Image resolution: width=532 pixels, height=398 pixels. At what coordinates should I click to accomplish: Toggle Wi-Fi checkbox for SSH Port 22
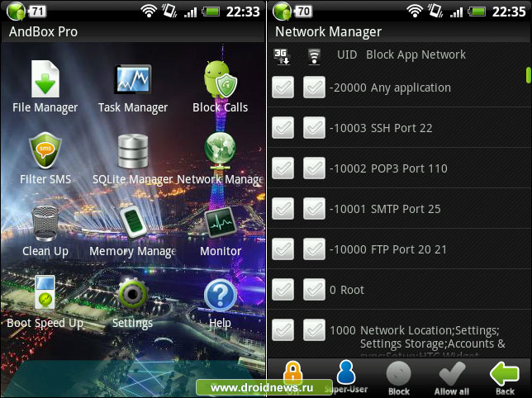314,128
